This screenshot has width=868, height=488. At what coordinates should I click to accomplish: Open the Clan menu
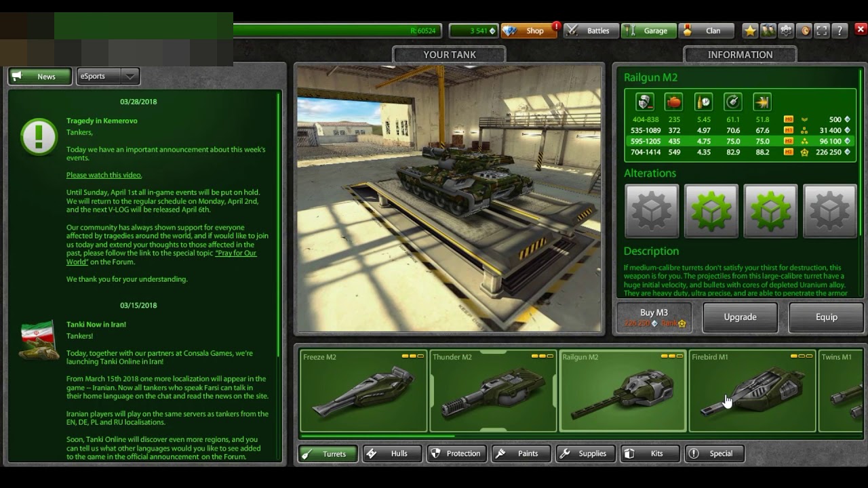[707, 30]
